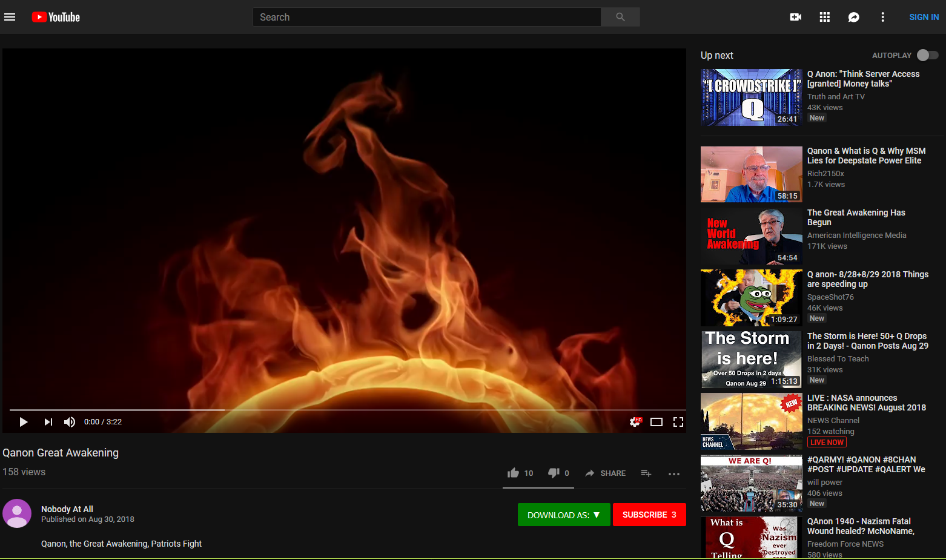Seek on the video progress bar

pos(348,410)
